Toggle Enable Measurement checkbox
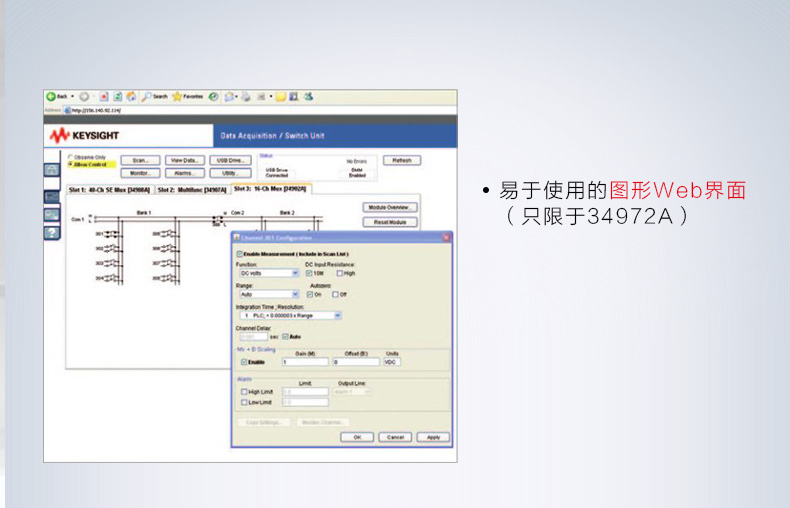Viewport: 790px width, 508px height. (239, 254)
